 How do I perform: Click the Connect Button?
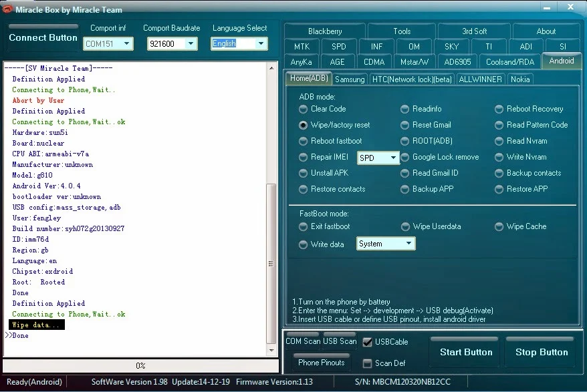point(43,37)
